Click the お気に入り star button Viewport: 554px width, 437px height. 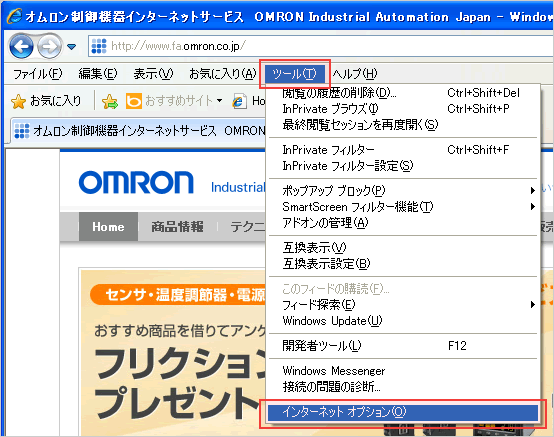click(x=46, y=101)
